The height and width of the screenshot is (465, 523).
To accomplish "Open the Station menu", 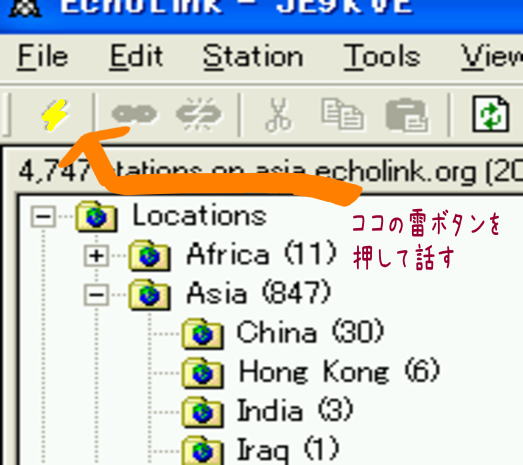I will 253,57.
